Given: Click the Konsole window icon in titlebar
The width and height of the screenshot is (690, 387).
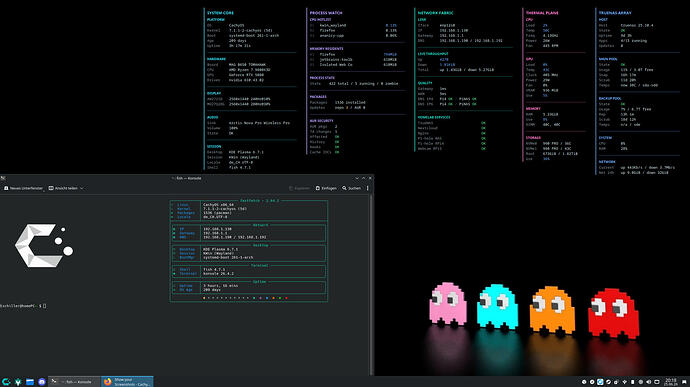Looking at the screenshot, I should tap(3, 178).
